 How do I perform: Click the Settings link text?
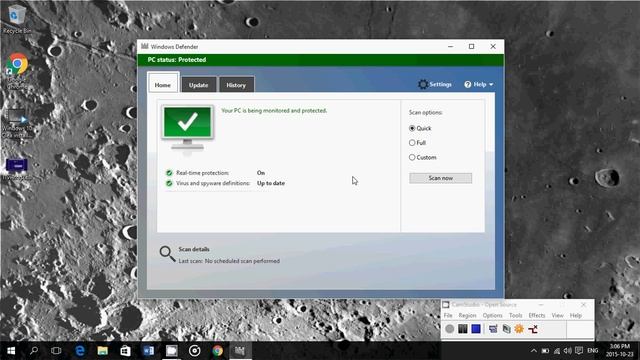(x=440, y=84)
